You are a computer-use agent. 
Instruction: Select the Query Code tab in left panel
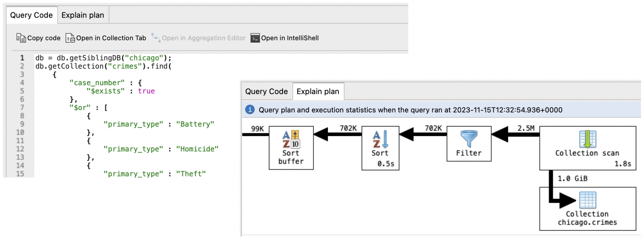pos(31,15)
